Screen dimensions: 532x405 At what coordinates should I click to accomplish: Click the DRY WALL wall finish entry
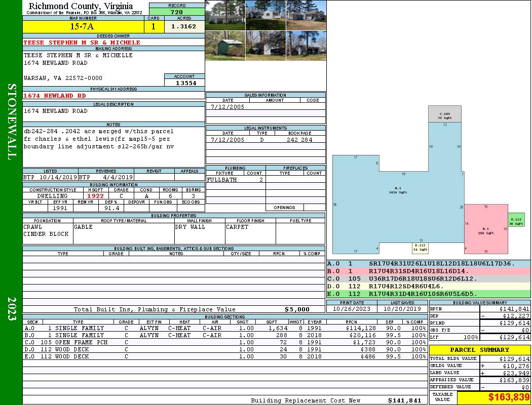pos(190,227)
